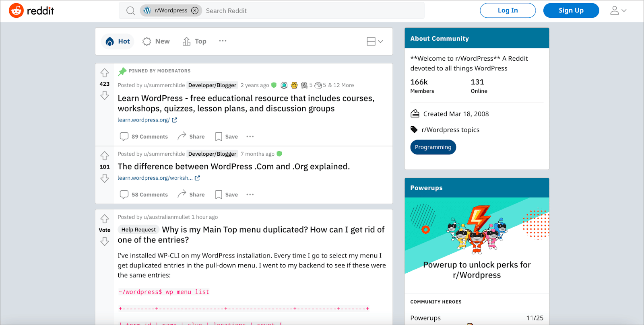View the '& 12 More' awards

[x=341, y=85]
